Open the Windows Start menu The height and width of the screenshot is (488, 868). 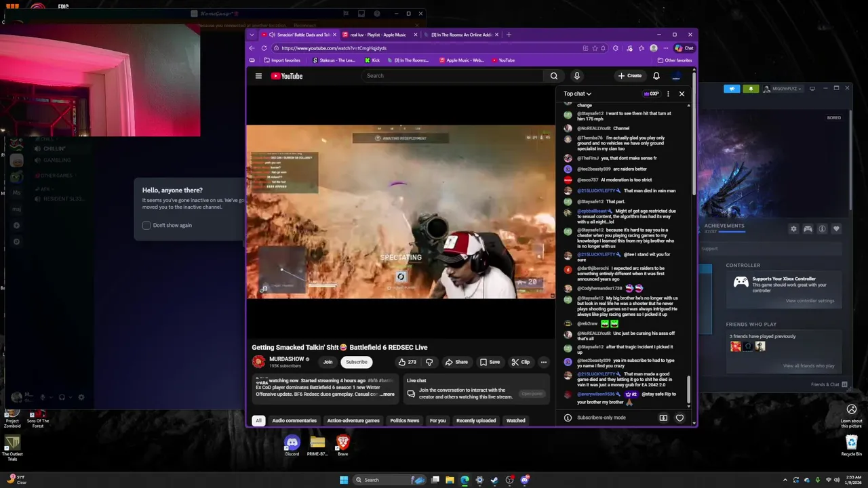[344, 480]
